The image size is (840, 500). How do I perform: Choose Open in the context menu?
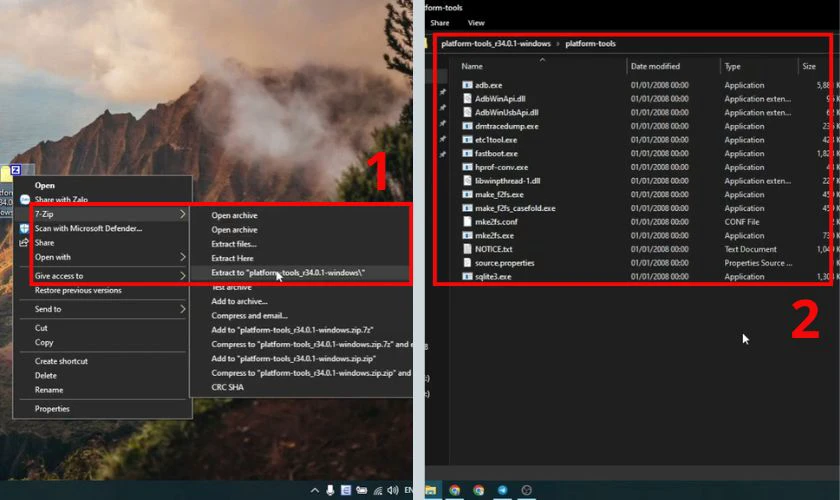pos(45,185)
